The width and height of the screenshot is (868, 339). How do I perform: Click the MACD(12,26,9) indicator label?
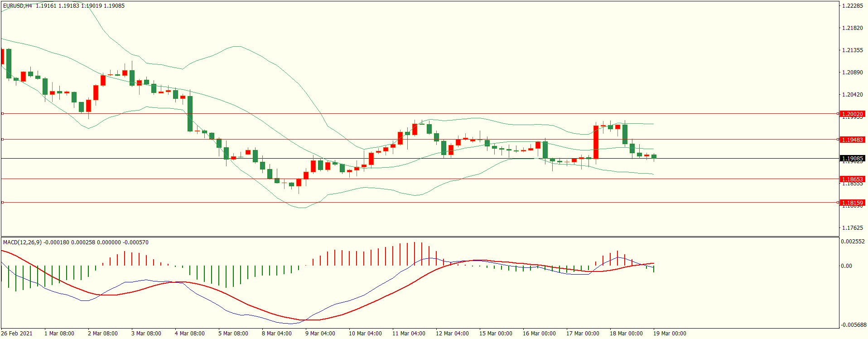22,242
